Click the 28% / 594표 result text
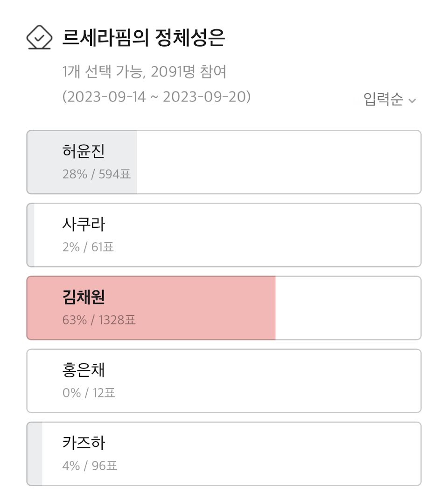The image size is (448, 502). 97,174
